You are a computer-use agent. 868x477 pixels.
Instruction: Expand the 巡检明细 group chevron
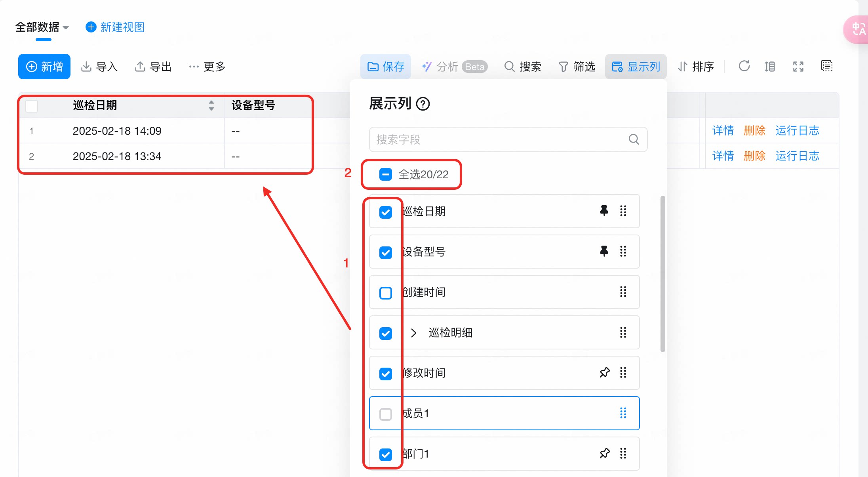414,333
